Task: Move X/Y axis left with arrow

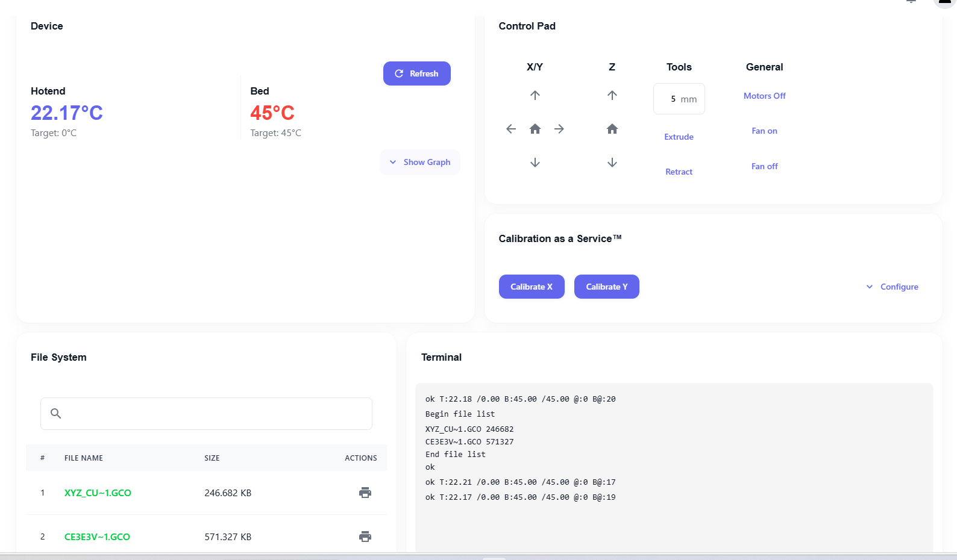Action: 511,129
